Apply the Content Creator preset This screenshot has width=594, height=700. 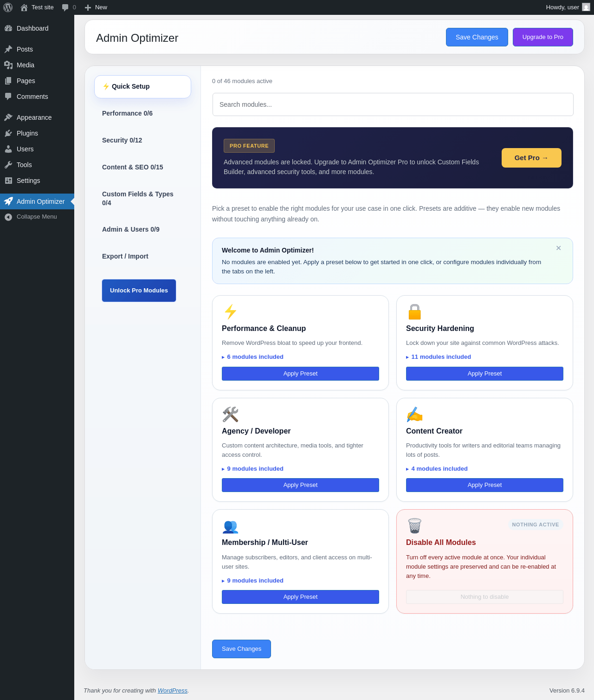(484, 485)
